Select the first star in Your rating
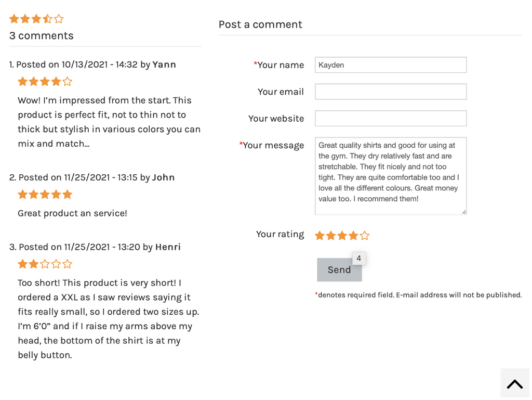 pos(320,235)
